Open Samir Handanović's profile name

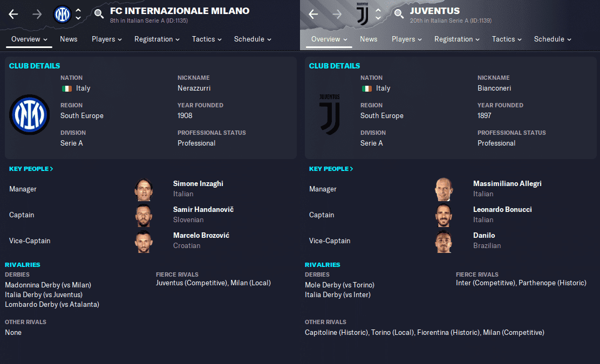pos(203,210)
